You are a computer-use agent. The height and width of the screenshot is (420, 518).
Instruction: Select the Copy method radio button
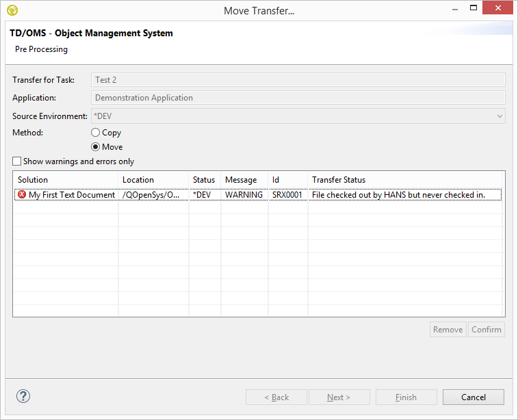[x=96, y=133]
